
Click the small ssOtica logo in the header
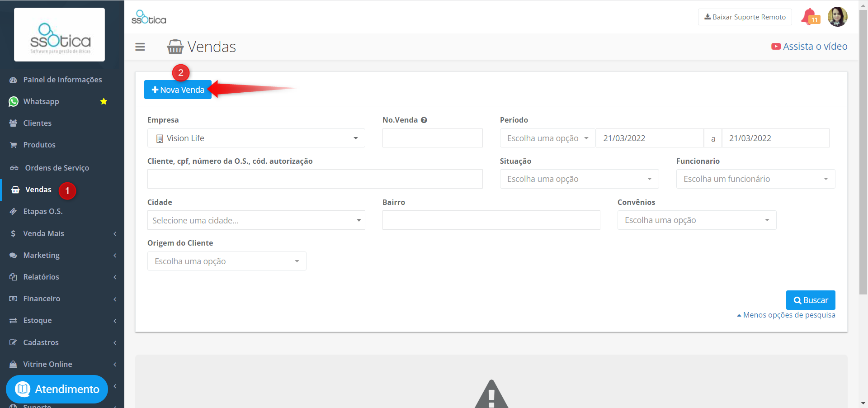(149, 17)
